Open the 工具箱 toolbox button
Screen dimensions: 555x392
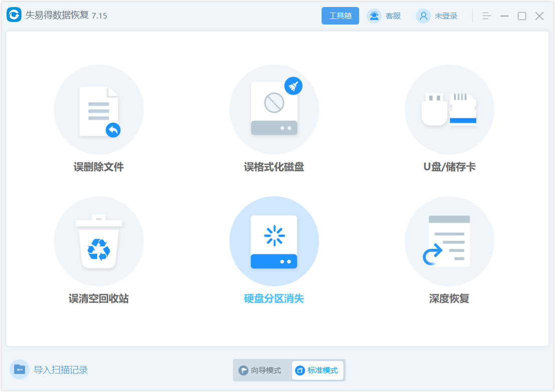340,16
